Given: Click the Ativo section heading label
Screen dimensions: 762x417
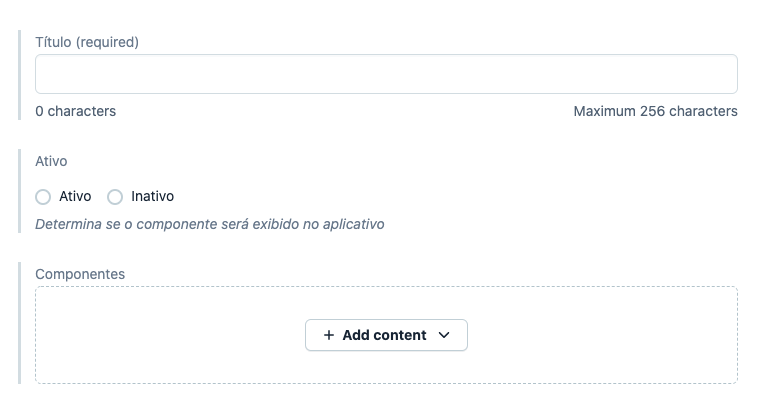Looking at the screenshot, I should [x=51, y=160].
